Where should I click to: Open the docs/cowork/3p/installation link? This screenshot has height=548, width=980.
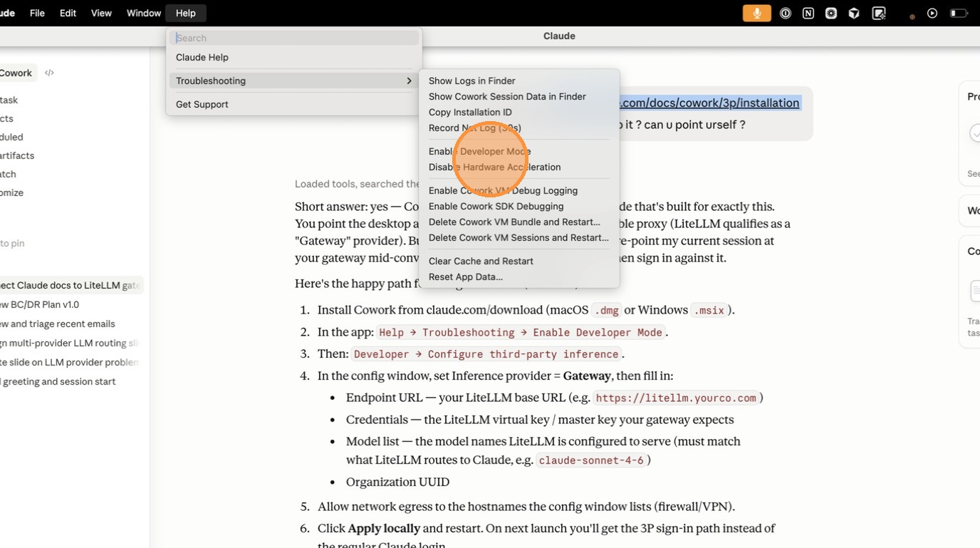[x=709, y=103]
